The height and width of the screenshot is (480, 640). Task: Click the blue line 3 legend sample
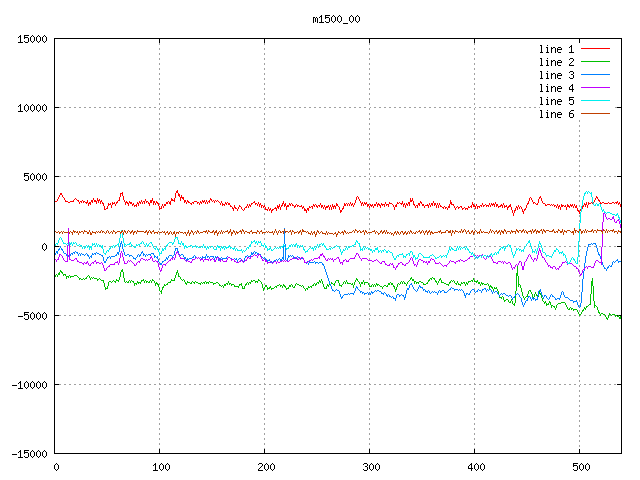pyautogui.click(x=596, y=75)
